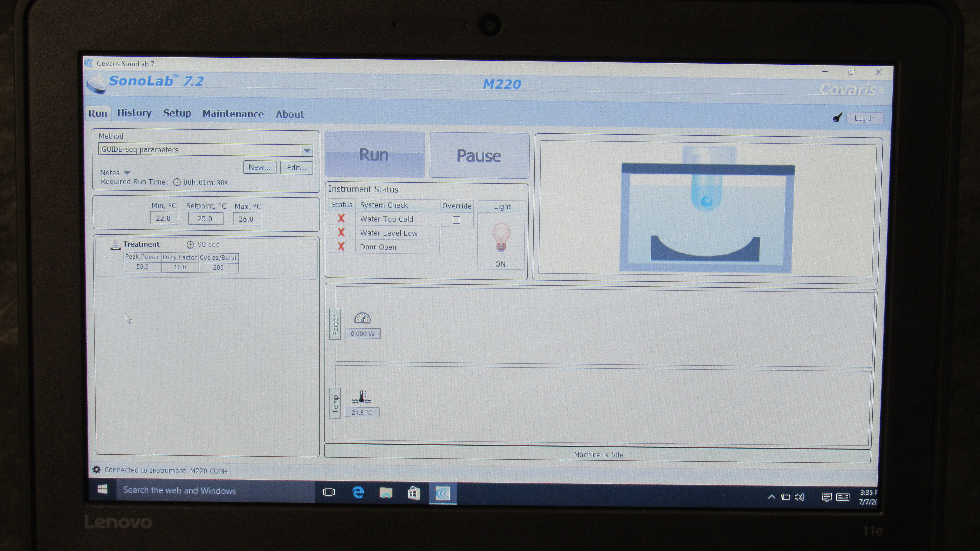
Task: Click the light bulb ON icon
Action: pyautogui.click(x=501, y=238)
